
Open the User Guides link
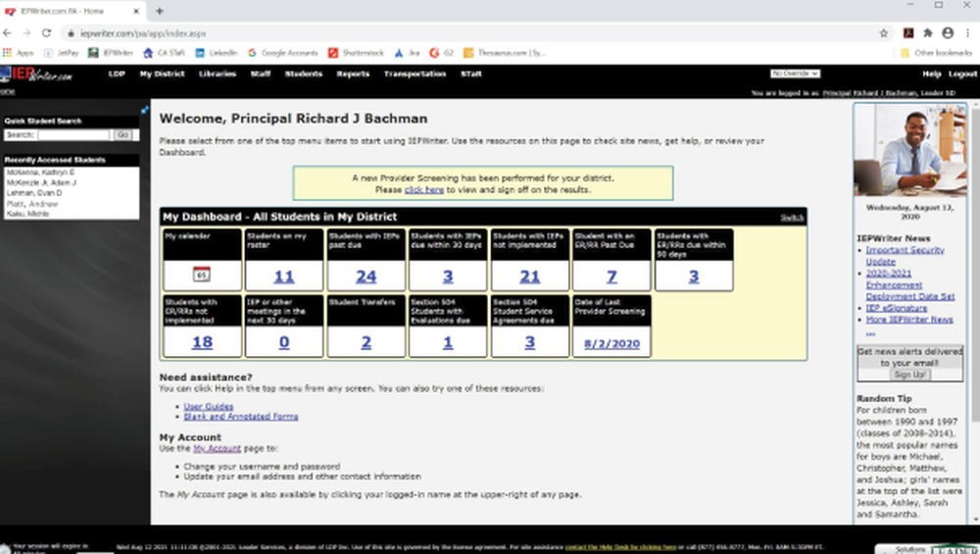click(x=208, y=407)
